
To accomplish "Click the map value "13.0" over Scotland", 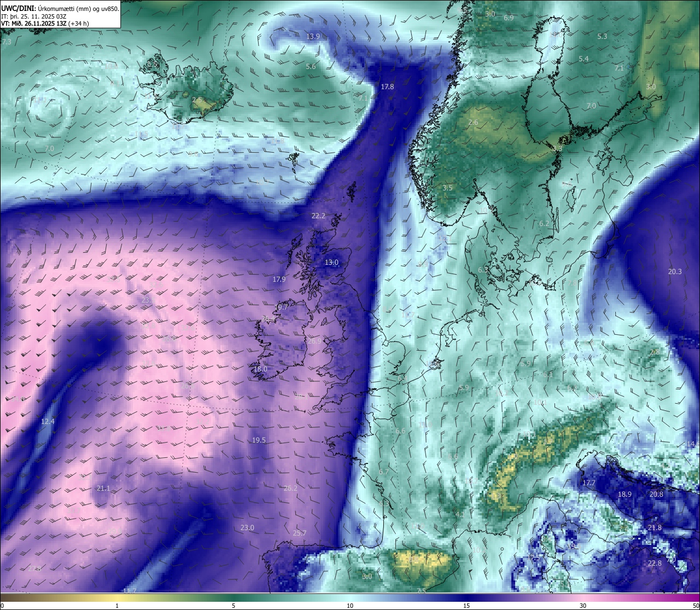I will [331, 262].
